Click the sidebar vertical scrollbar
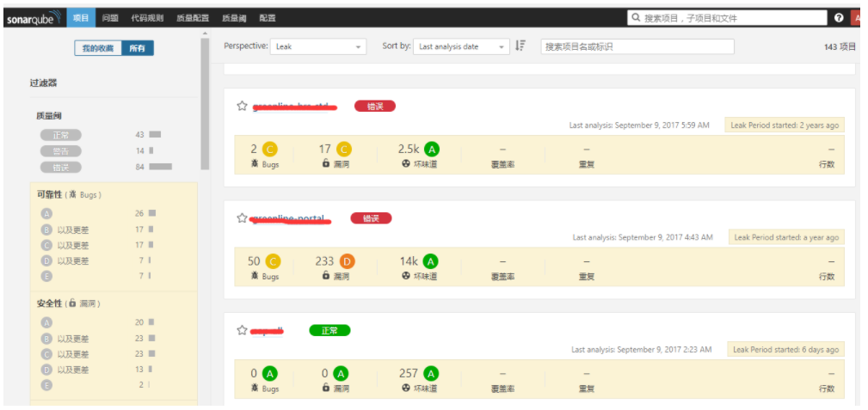 [205, 103]
